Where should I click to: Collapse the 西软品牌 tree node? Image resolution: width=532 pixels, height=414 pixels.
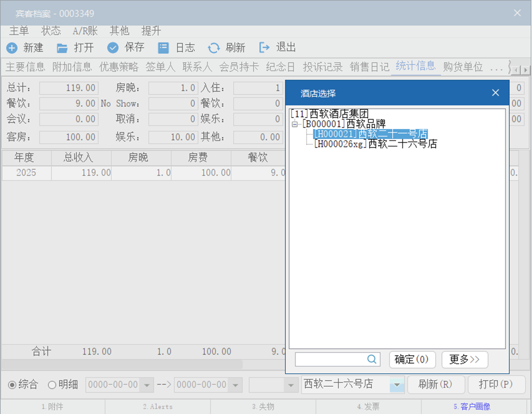(294, 124)
